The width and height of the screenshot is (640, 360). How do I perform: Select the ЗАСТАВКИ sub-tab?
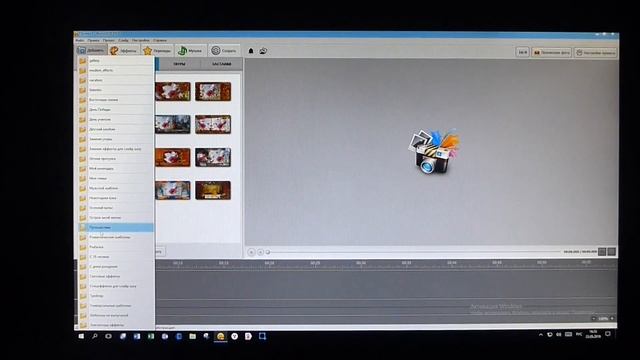click(x=222, y=64)
